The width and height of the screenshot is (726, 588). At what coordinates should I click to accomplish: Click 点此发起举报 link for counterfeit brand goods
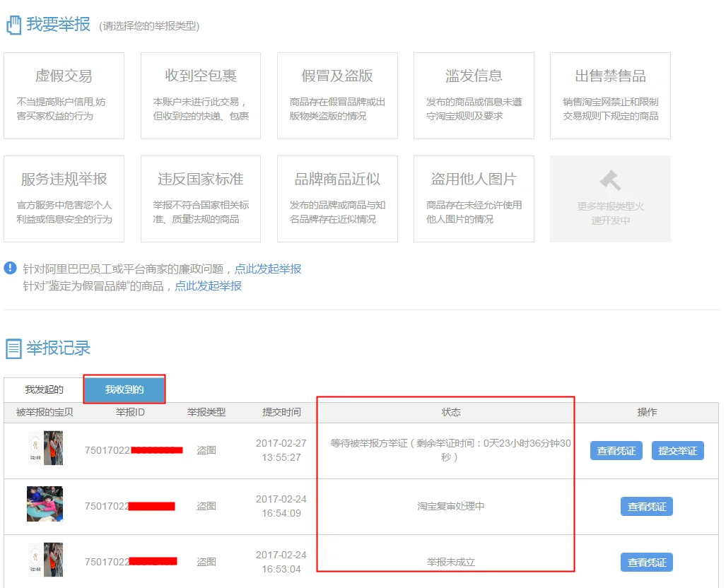208,286
